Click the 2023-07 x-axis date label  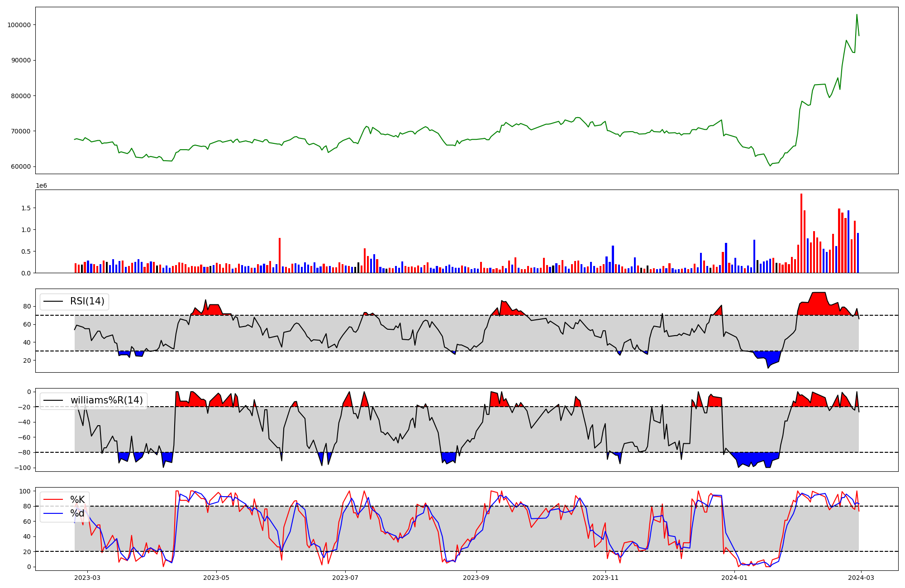346,578
